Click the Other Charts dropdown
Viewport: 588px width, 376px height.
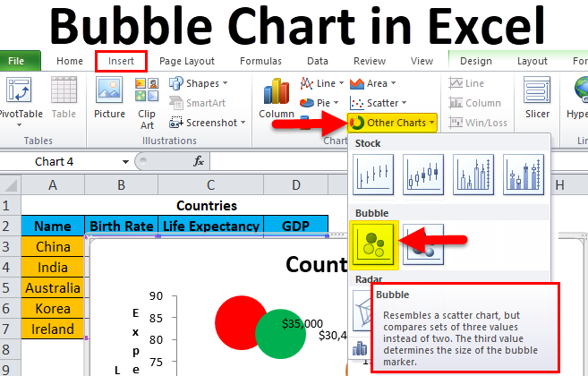[392, 123]
